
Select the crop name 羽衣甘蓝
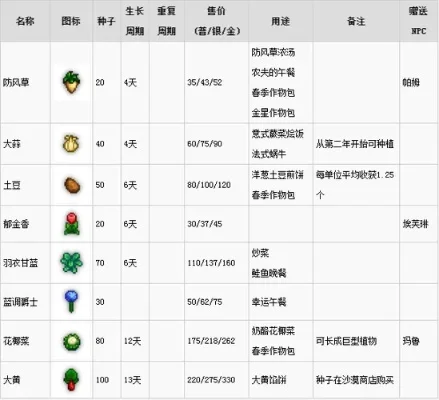pos(20,263)
